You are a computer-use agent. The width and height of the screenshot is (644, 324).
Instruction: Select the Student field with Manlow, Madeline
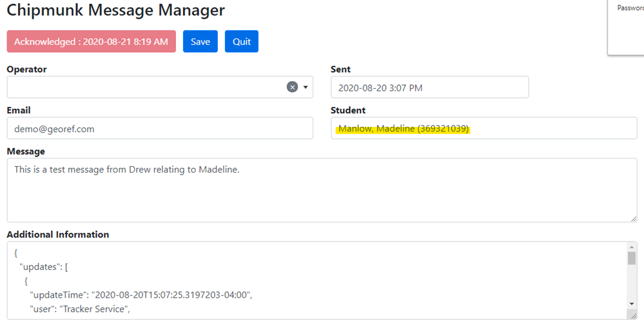(x=483, y=128)
